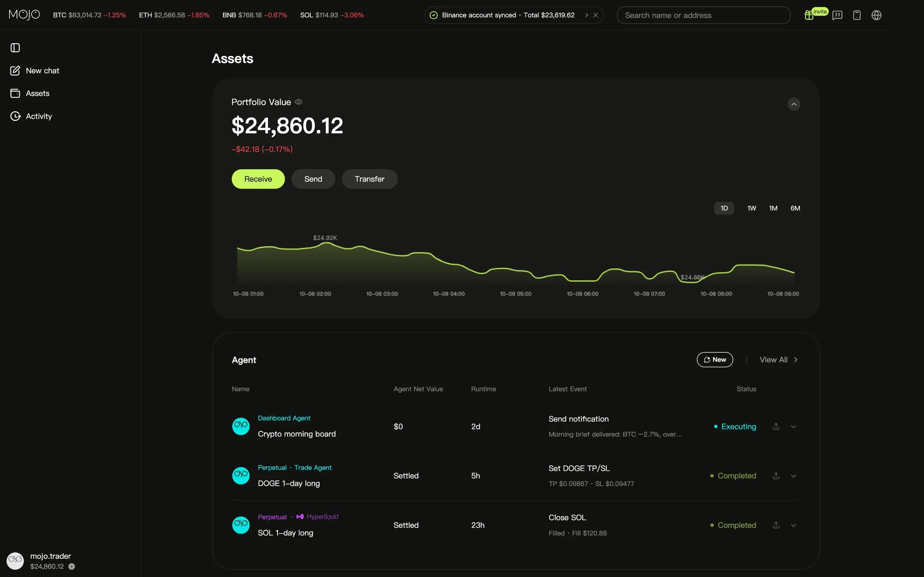Click the DOGE 1-day long agent avatar
This screenshot has width=924, height=577.
[240, 475]
